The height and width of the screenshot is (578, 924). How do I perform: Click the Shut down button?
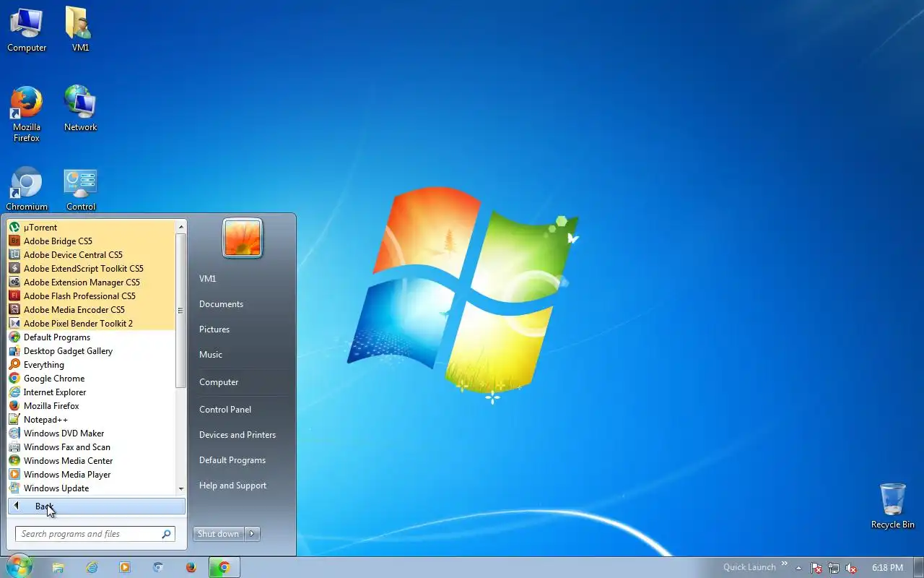pos(218,534)
